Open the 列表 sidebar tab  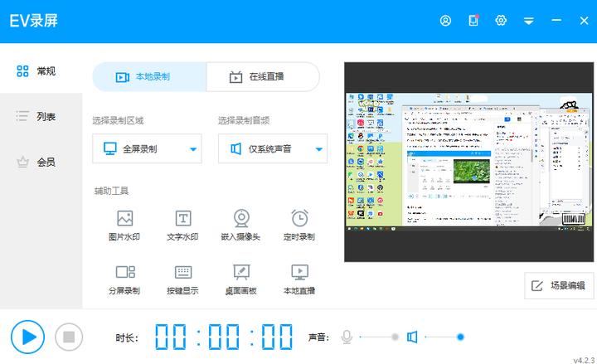point(41,116)
